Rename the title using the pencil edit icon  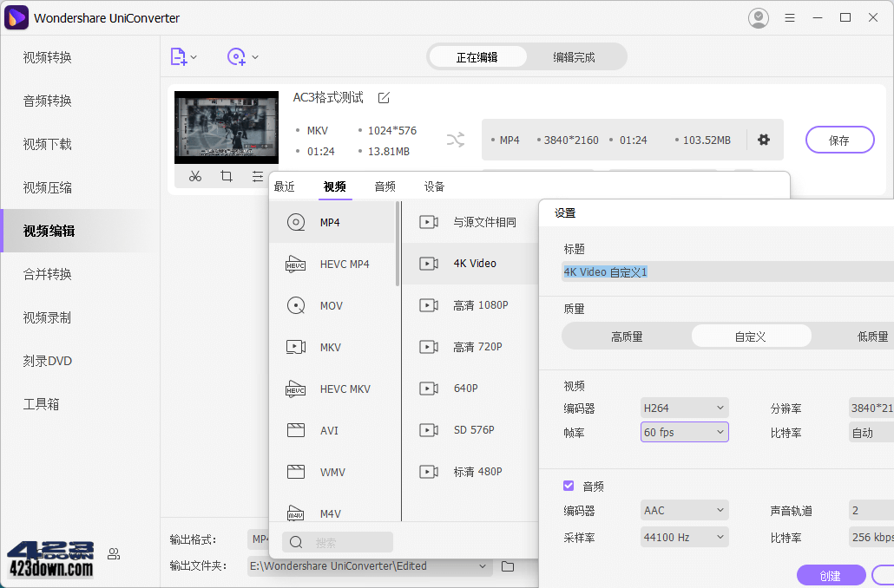tap(384, 98)
